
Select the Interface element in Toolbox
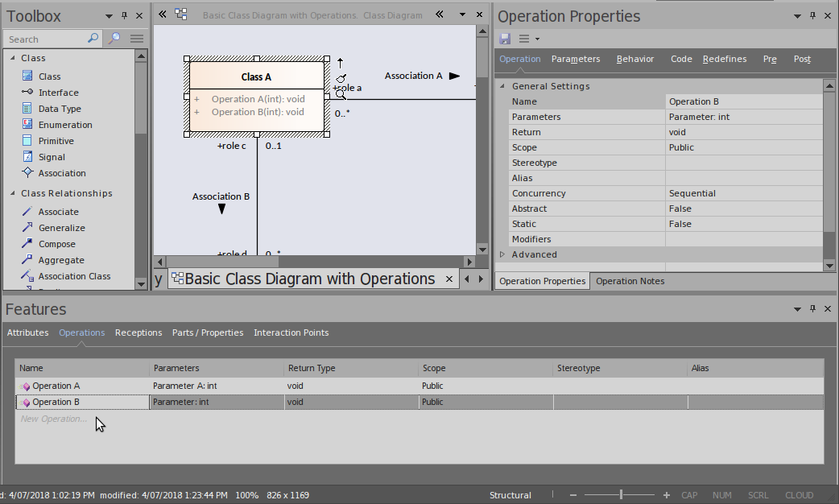[58, 93]
